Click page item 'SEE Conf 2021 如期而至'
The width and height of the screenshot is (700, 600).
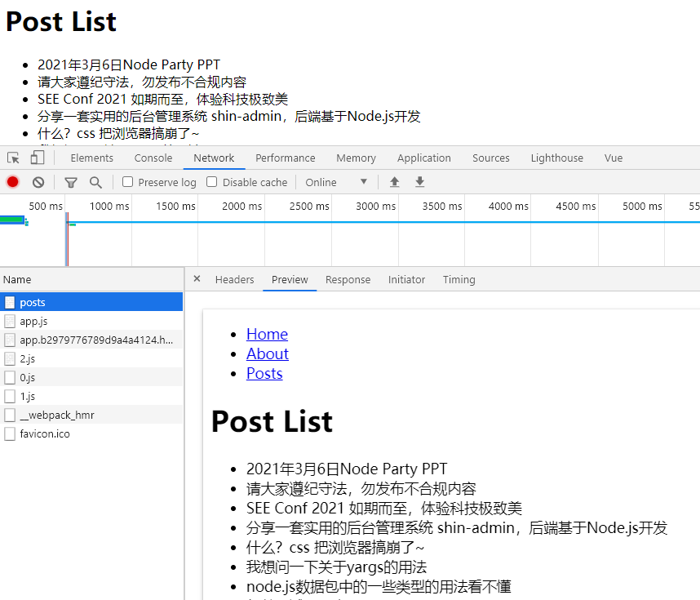point(162,99)
